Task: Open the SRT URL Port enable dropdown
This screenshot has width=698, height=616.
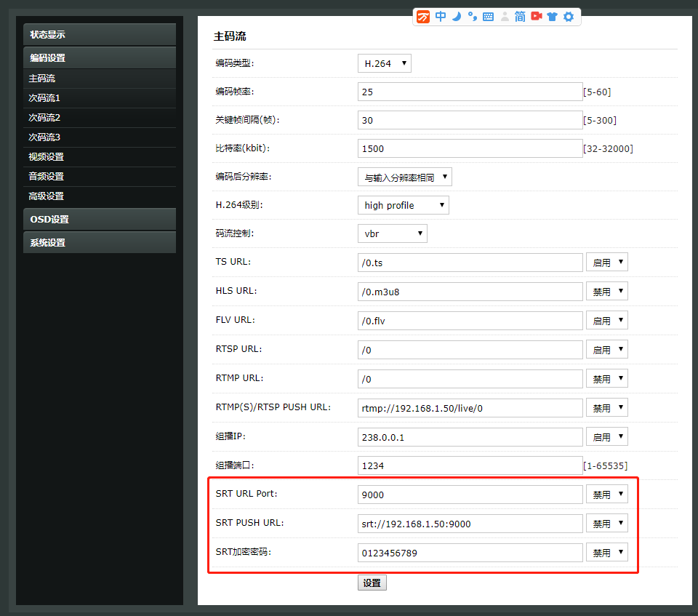Action: tap(606, 495)
